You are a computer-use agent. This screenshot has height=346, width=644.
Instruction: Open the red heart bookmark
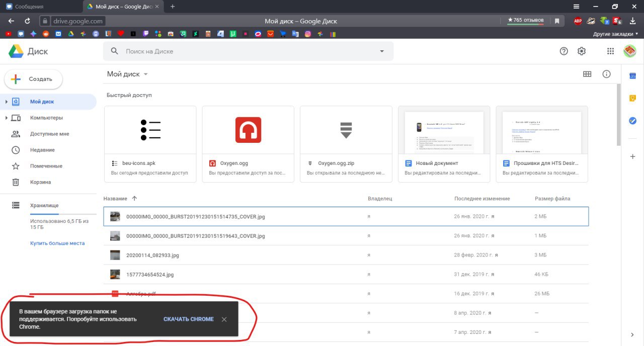[121, 34]
